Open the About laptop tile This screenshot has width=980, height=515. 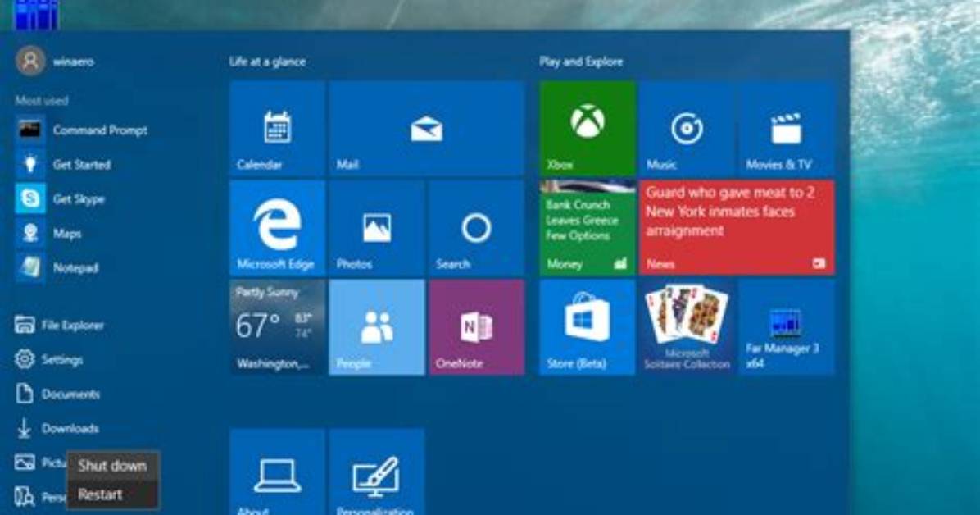click(277, 472)
